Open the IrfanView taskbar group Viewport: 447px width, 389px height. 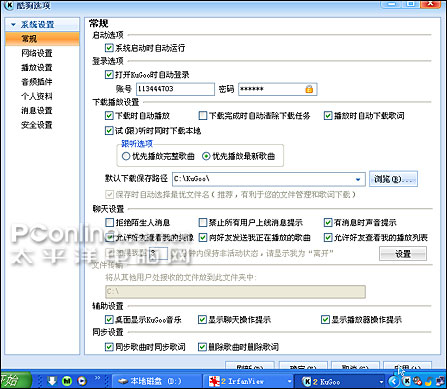click(x=249, y=381)
